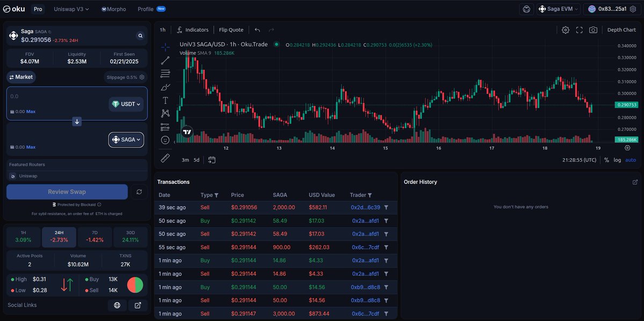Select the horizontal lines tool
Viewport: 644px width, 321px height.
click(165, 74)
